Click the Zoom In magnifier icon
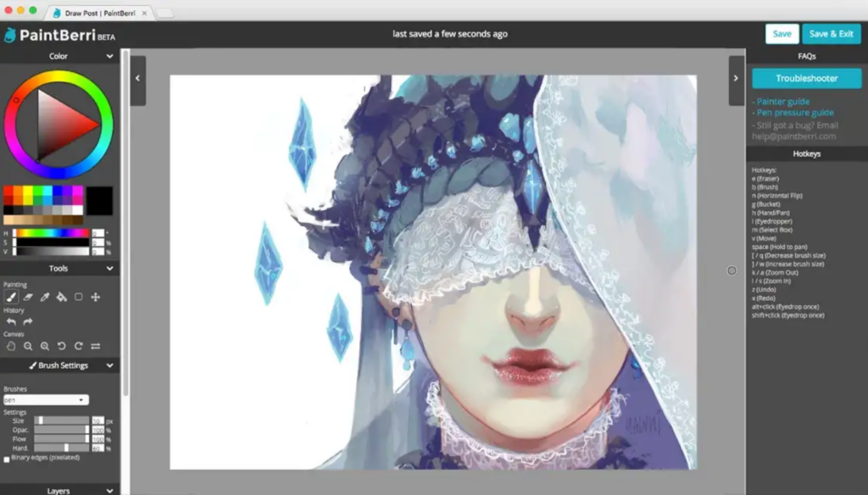Image resolution: width=868 pixels, height=495 pixels. pos(45,346)
